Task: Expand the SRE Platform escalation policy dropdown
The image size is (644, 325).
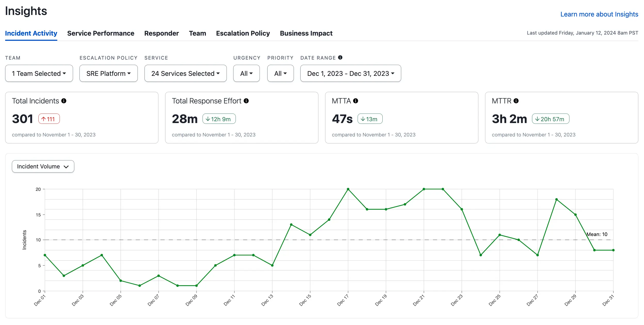Action: tap(108, 74)
